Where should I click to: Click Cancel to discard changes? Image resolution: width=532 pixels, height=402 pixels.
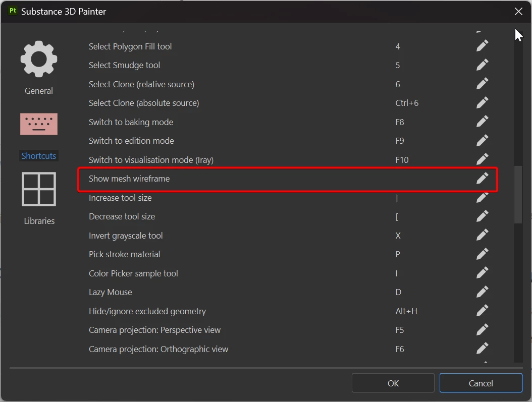(x=481, y=383)
